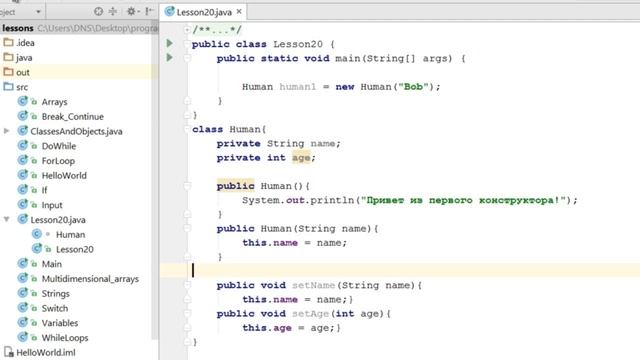Open the If class

44,190
